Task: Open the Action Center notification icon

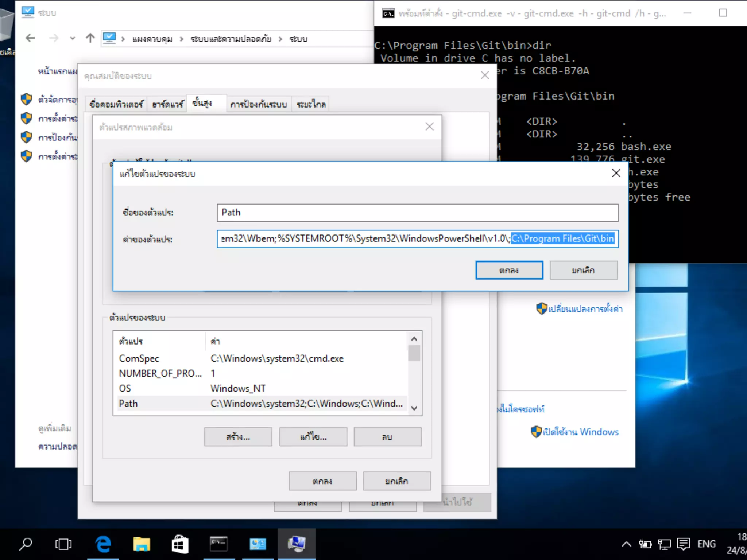Action: tap(683, 544)
